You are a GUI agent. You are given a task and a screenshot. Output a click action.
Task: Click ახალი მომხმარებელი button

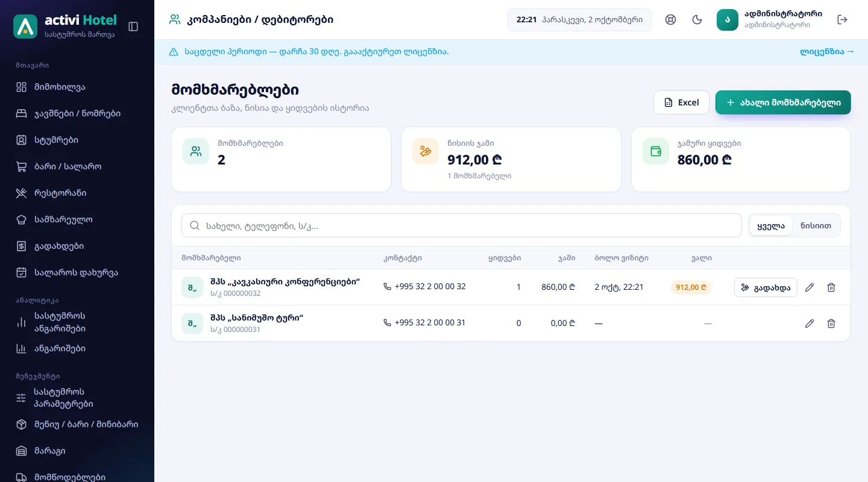point(783,102)
